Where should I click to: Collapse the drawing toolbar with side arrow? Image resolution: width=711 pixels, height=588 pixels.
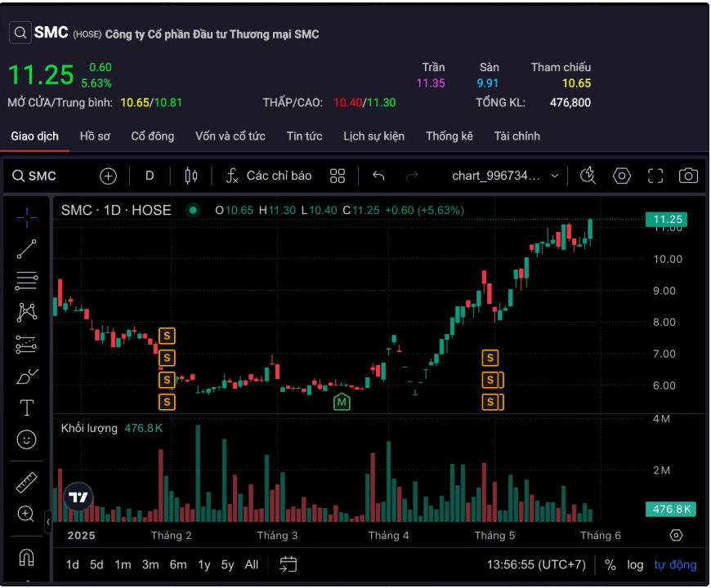click(48, 523)
